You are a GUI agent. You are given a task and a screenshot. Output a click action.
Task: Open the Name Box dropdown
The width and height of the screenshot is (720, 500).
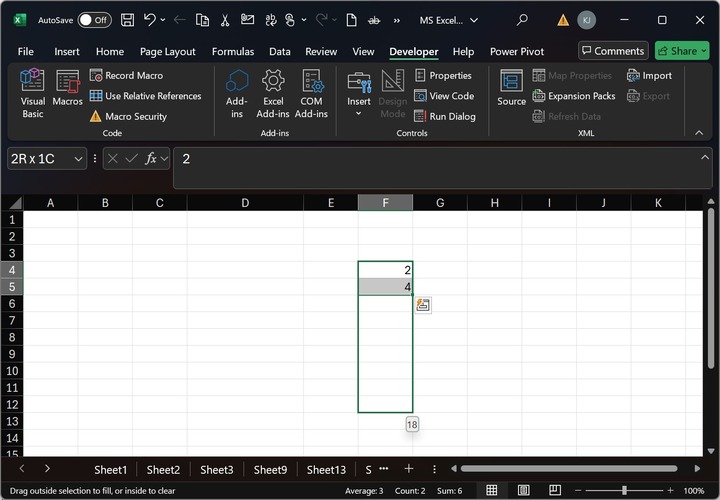(77, 159)
